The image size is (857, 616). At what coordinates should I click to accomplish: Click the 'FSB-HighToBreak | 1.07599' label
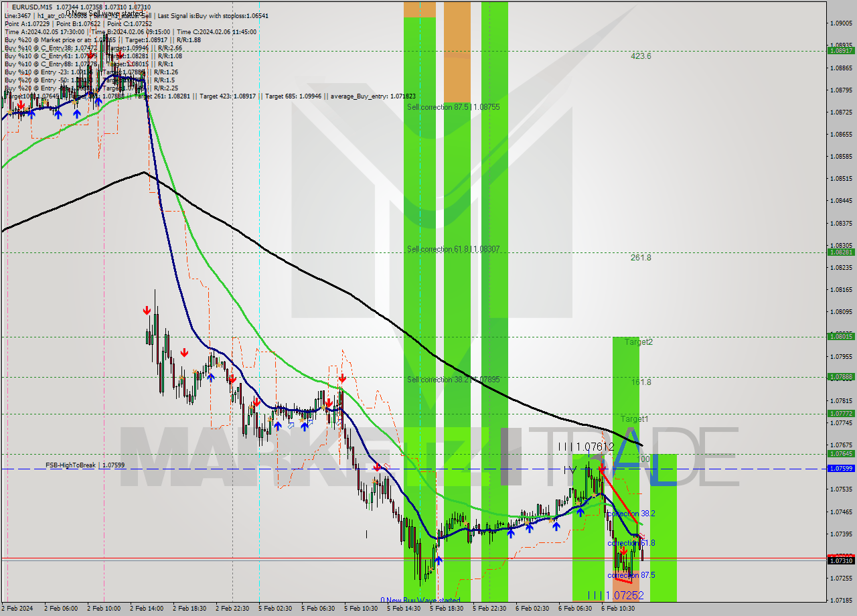tap(85, 465)
